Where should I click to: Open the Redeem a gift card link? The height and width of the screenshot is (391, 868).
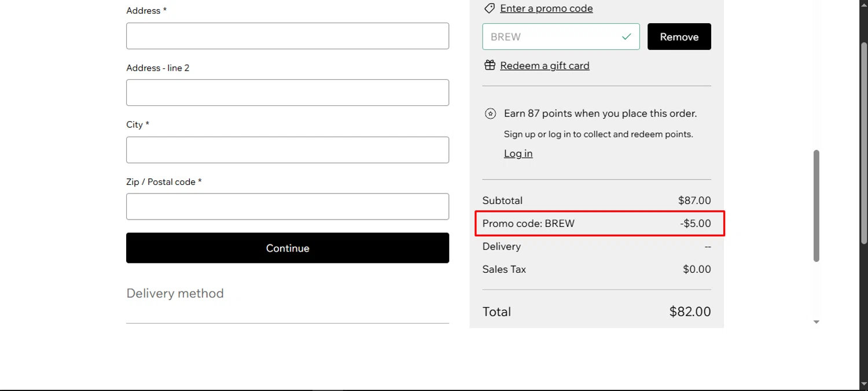click(x=545, y=65)
